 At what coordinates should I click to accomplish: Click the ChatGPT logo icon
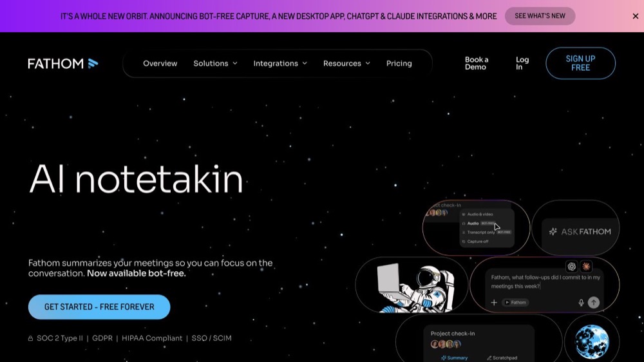click(571, 266)
